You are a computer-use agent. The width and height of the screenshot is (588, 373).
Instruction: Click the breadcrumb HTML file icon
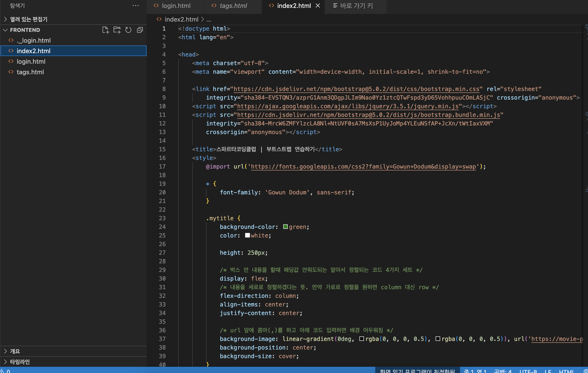coord(159,19)
